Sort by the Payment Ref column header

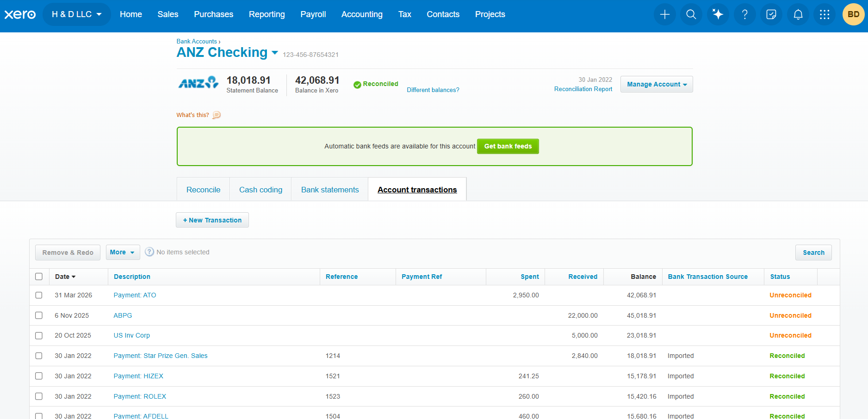tap(422, 277)
